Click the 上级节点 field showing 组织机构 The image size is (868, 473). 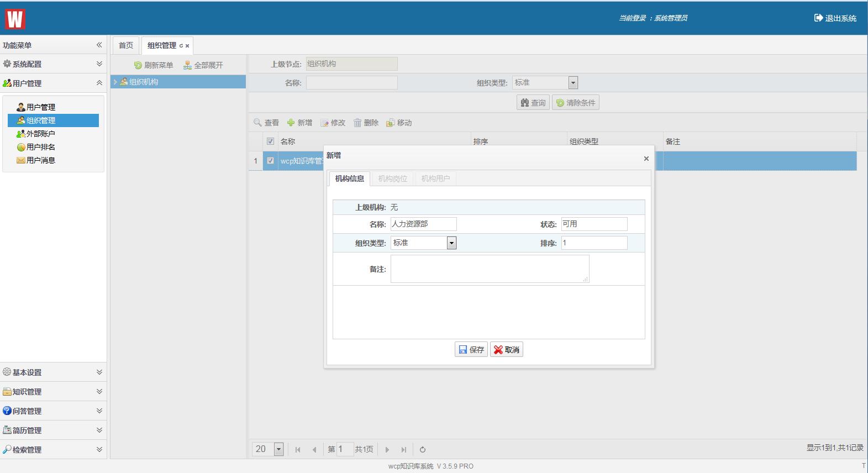coord(351,64)
